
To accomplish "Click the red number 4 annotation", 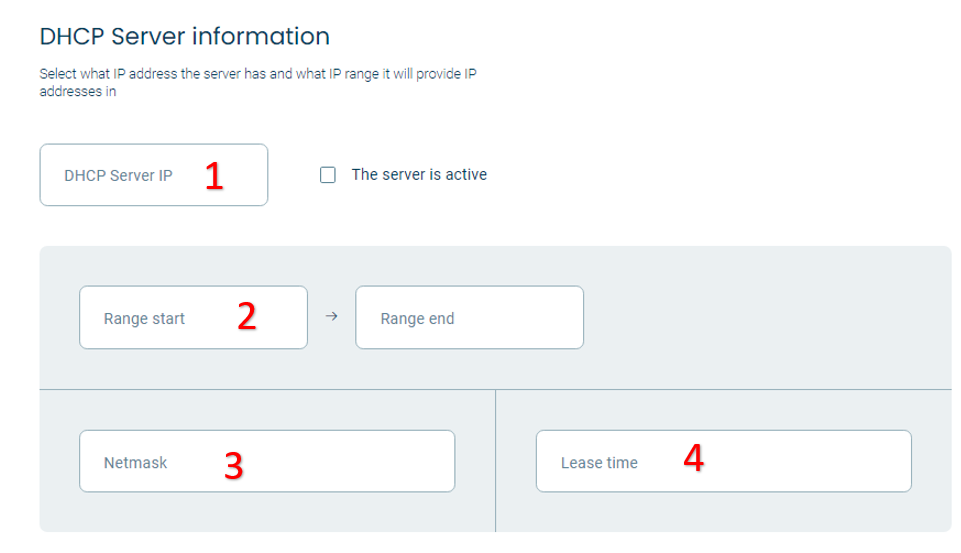I will 693,458.
